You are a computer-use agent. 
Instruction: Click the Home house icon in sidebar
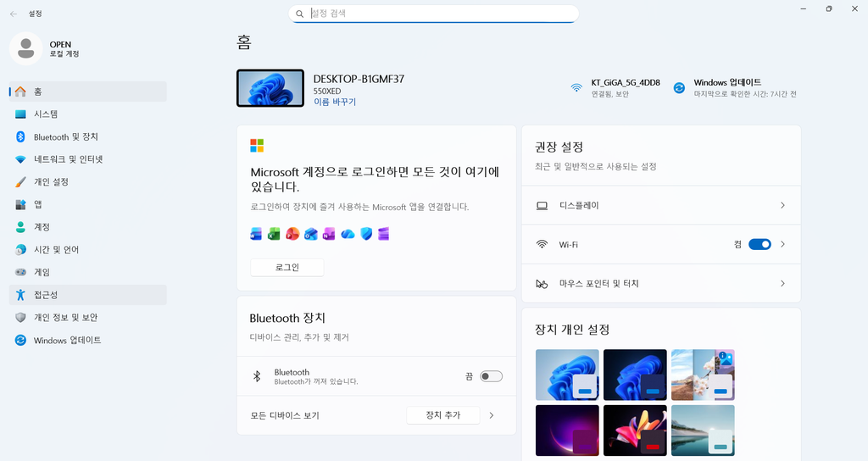(20, 92)
